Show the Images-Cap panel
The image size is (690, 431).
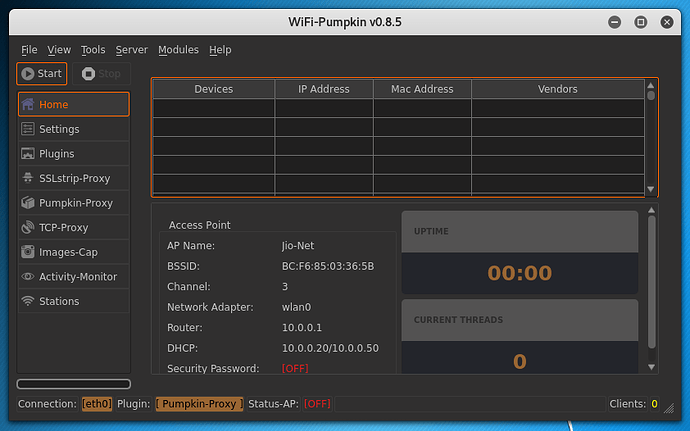[x=73, y=252]
